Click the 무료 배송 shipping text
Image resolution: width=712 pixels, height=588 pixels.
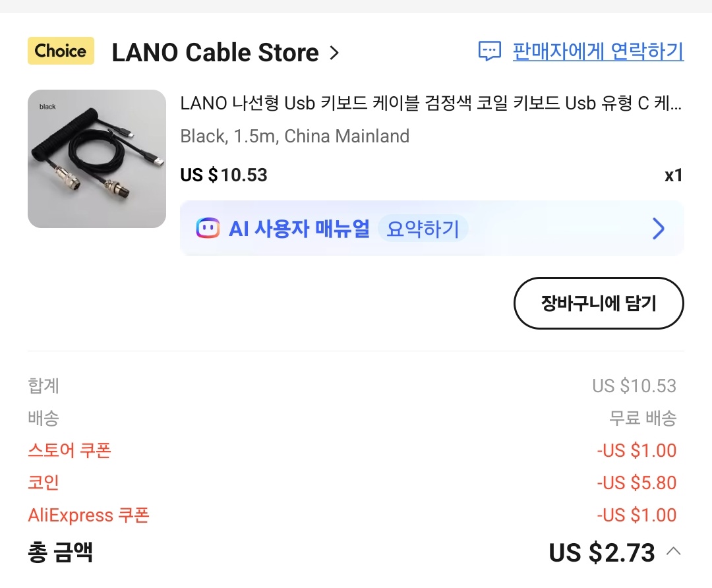643,419
